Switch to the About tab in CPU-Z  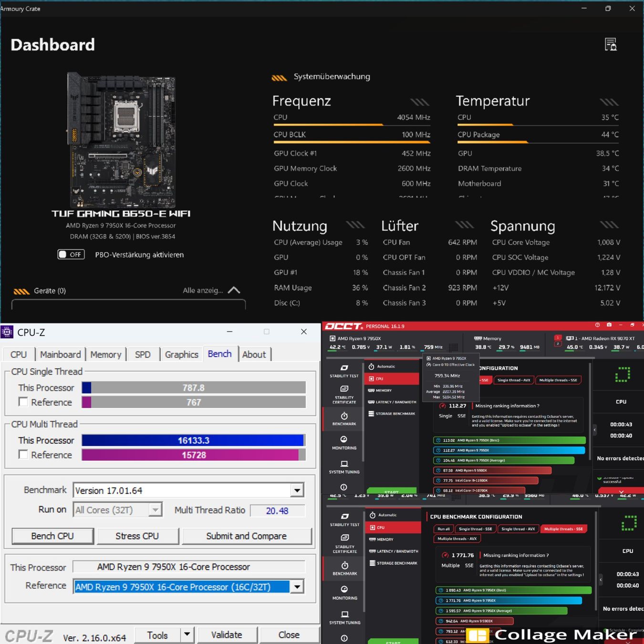(x=254, y=354)
